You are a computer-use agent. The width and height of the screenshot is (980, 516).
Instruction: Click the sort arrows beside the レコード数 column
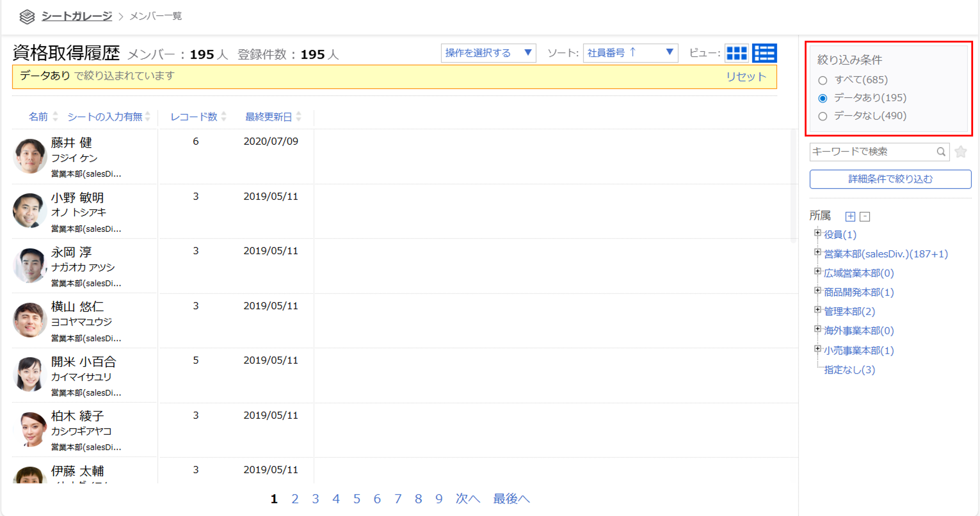coord(224,116)
